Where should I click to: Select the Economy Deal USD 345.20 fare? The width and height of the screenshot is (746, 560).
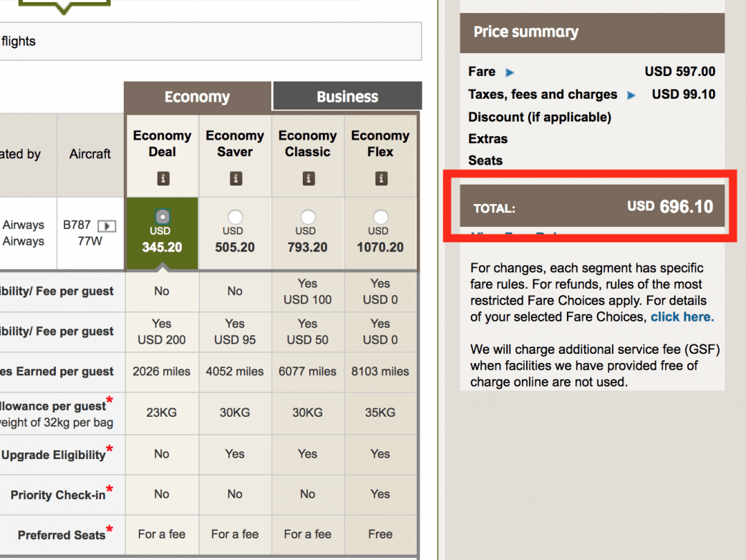[x=162, y=216]
